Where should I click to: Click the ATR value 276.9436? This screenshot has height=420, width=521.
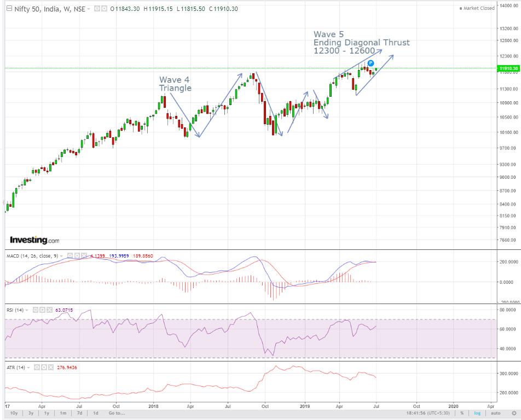click(67, 367)
